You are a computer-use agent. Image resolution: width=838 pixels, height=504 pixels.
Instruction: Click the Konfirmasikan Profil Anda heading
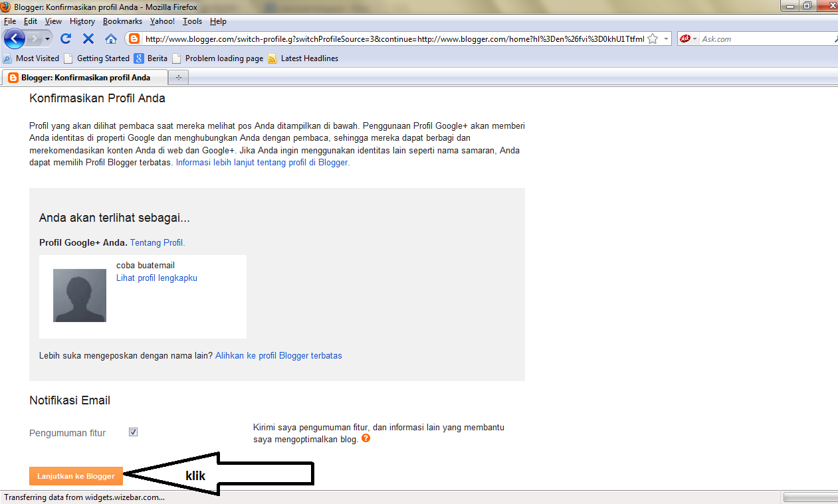97,98
